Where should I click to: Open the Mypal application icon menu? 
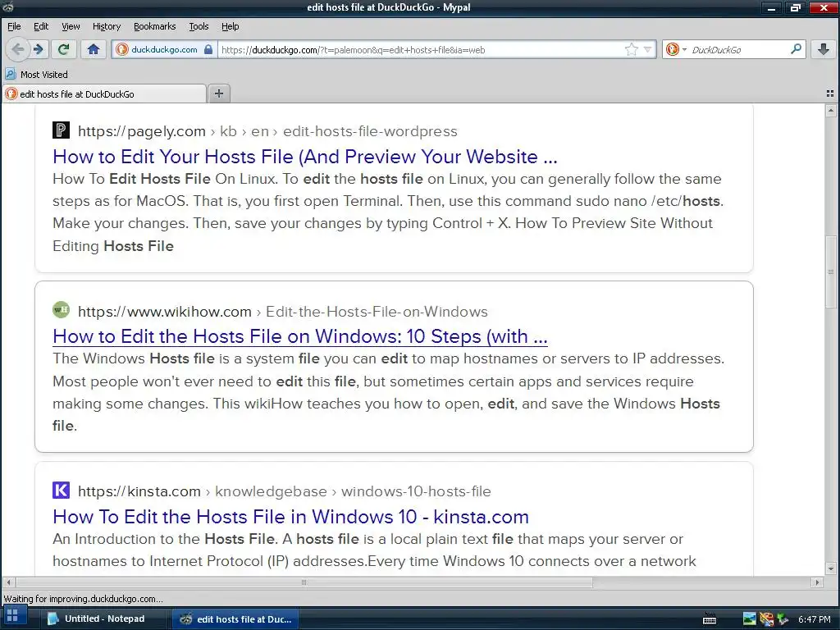point(7,7)
